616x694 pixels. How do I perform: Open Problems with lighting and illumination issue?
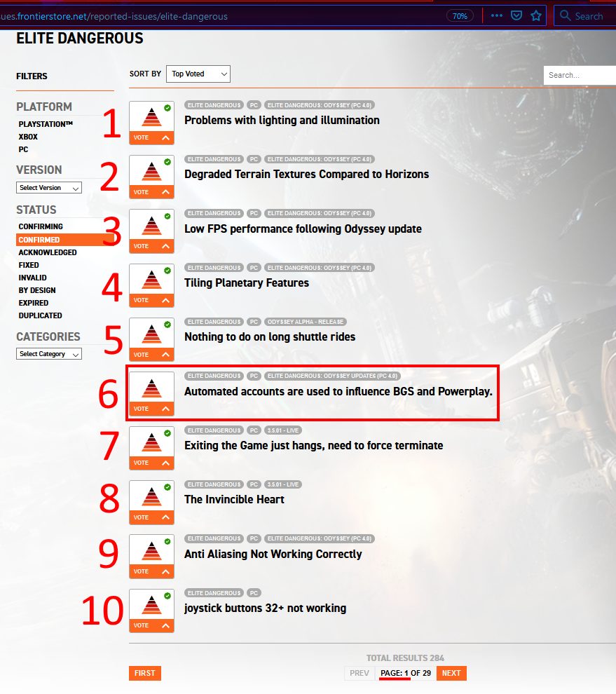[282, 121]
